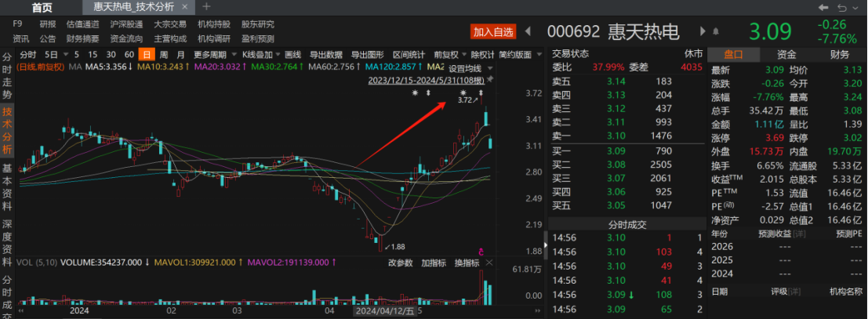This screenshot has width=868, height=319.
Task: Click the left double-arrow on timeline
Action: (21, 312)
